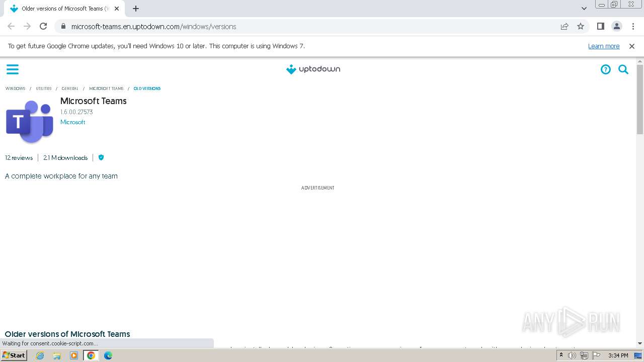Click the Action Center flag icon

[596, 355]
